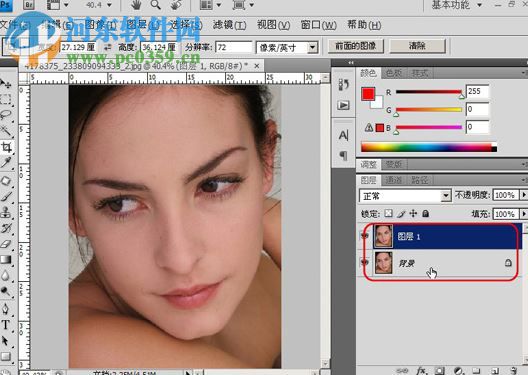The height and width of the screenshot is (375, 528).
Task: Delete layer with trash icon
Action: [513, 371]
